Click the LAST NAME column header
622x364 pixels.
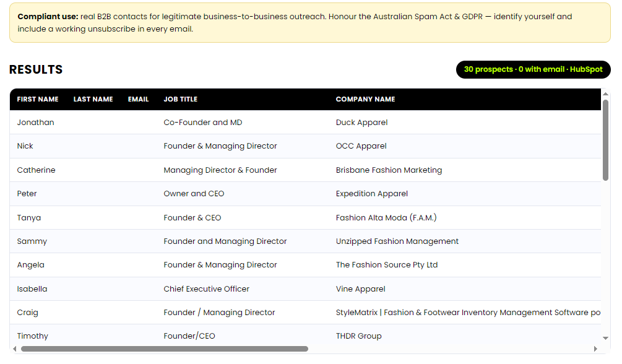(93, 99)
